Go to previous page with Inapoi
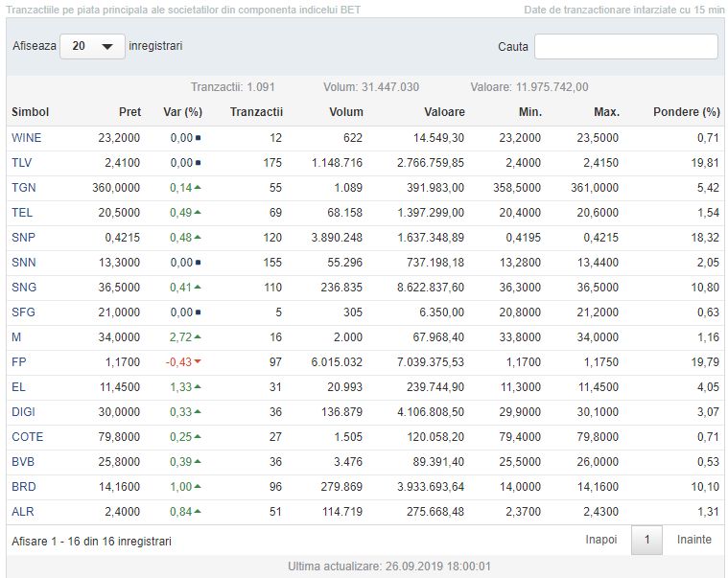Image resolution: width=728 pixels, height=578 pixels. click(601, 540)
